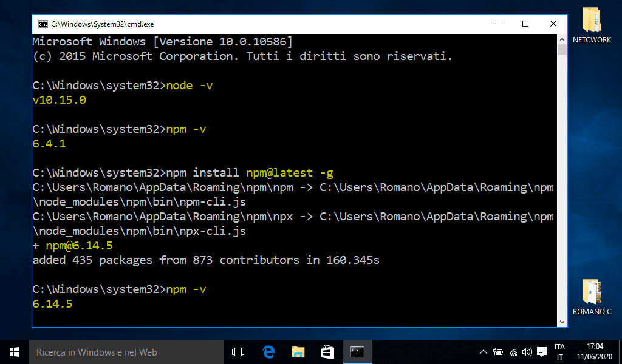Open Task View in the taskbar

238,352
